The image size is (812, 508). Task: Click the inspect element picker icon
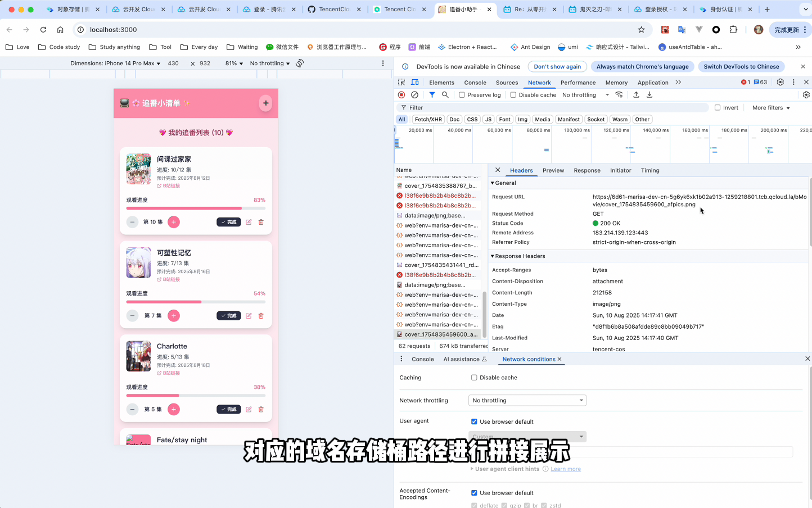pos(403,81)
